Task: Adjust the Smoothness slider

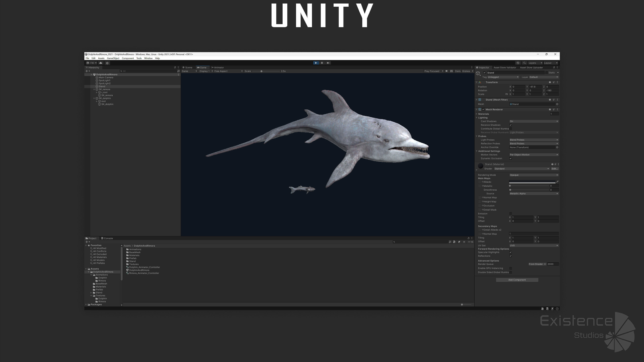Action: (529, 190)
